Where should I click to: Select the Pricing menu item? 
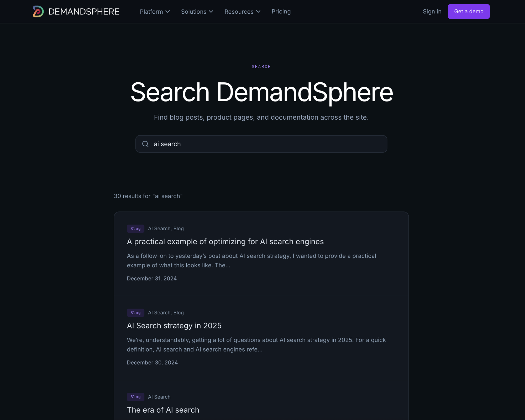tap(281, 12)
